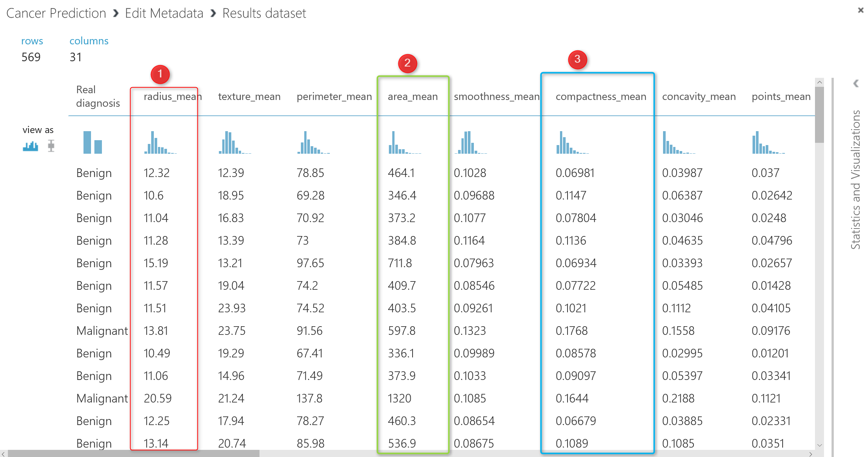Viewport: 868px width, 457px height.
Task: Select the area_mean column header
Action: click(x=413, y=97)
